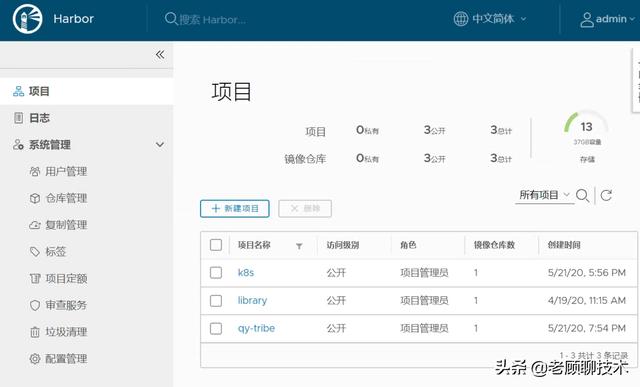Sort by 访问级别 column header
The image size is (640, 387).
click(x=343, y=245)
